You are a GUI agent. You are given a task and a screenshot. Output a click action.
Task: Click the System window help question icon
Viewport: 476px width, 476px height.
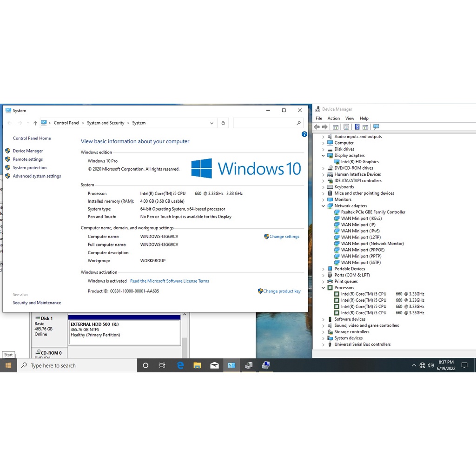tap(304, 134)
